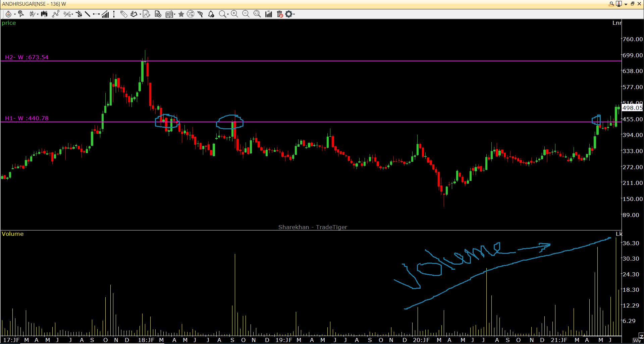Click the star favorites icon

(181, 14)
